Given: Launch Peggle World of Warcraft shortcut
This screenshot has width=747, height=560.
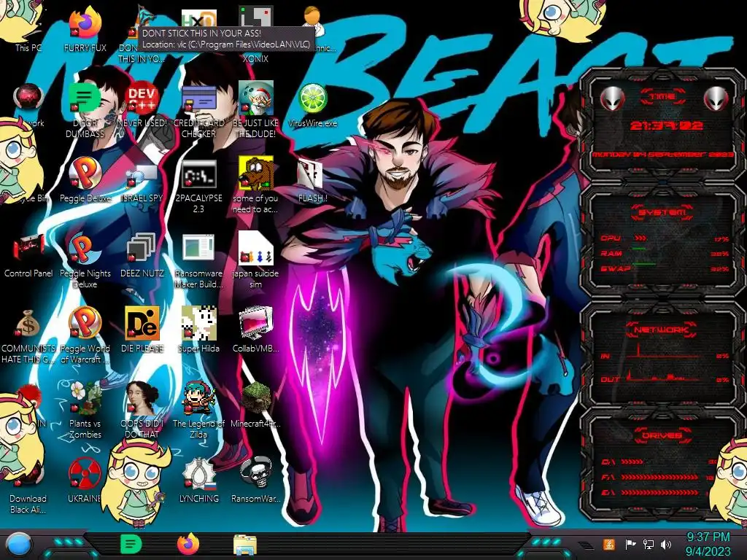Looking at the screenshot, I should (x=85, y=324).
